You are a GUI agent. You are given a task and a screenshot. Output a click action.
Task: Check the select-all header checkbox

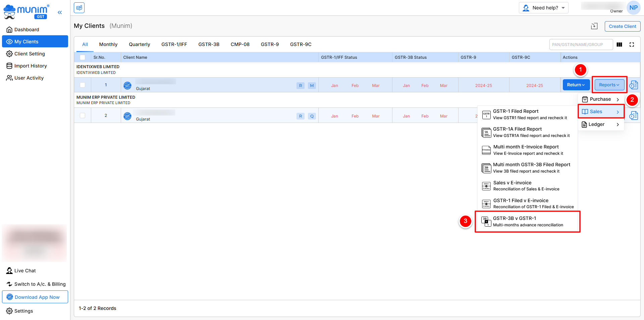click(83, 57)
